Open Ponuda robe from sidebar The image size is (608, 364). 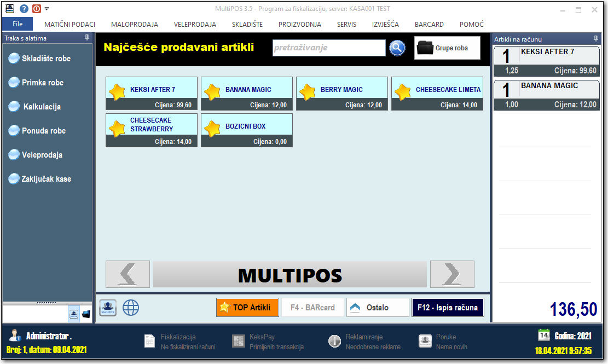point(37,131)
